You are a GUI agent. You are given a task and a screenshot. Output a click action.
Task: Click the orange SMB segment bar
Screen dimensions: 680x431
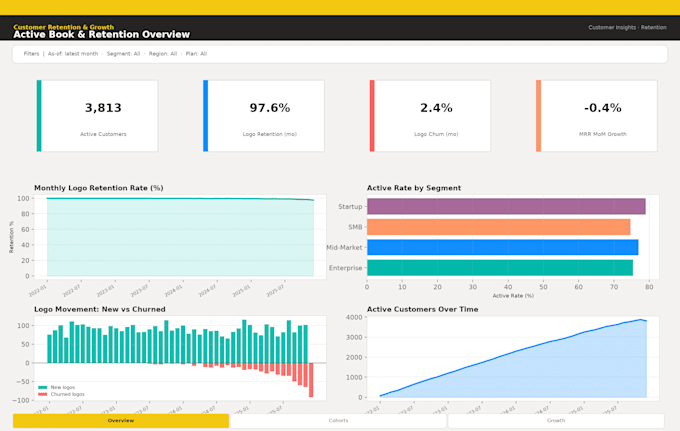(x=499, y=227)
